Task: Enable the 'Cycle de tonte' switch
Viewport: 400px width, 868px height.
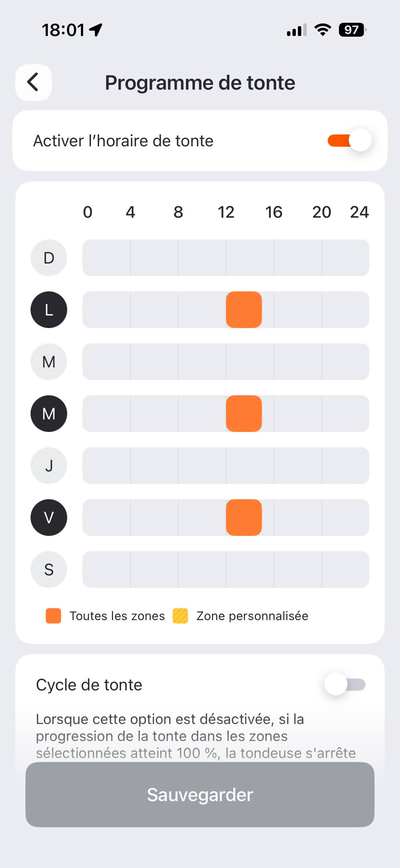Action: [345, 684]
